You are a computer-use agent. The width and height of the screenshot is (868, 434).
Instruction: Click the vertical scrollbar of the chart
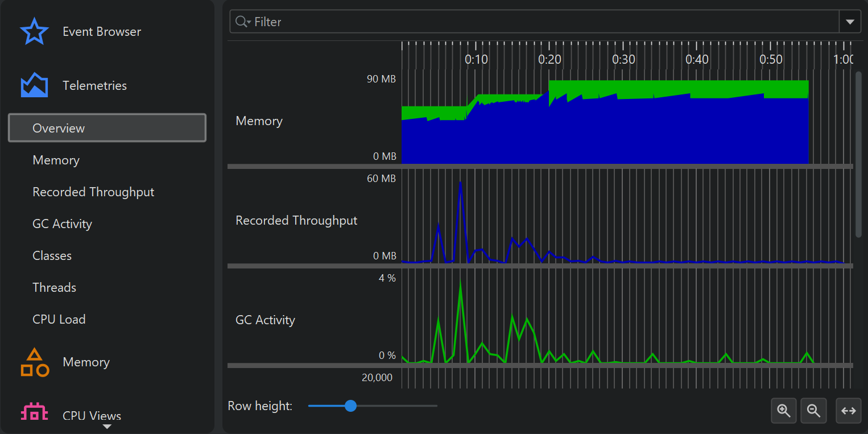[858, 154]
